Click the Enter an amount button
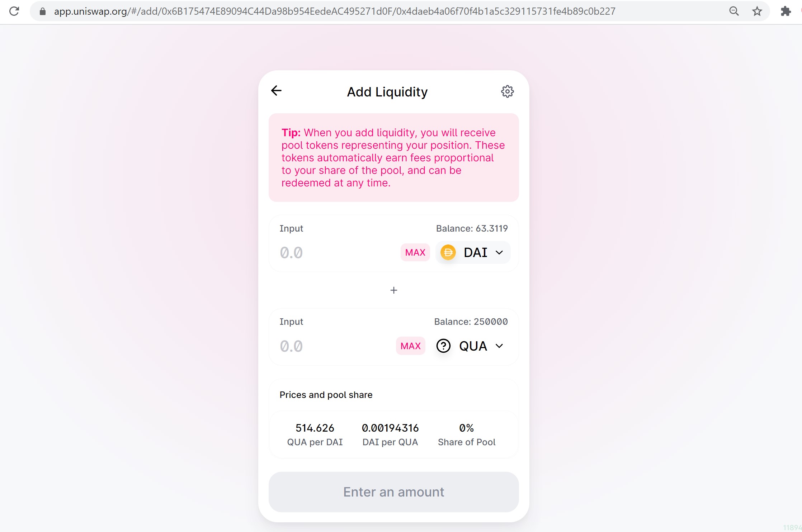Screen dimensions: 802x532 pos(393,492)
